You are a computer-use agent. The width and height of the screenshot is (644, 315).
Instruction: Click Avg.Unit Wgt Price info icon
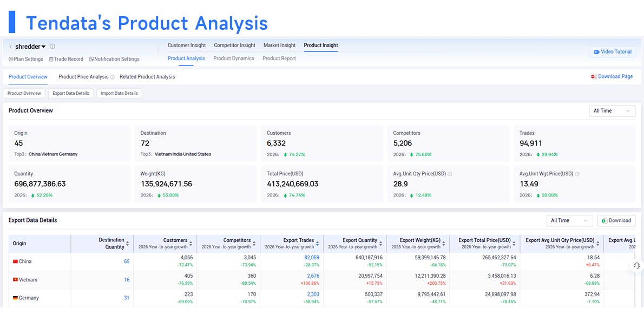577,174
